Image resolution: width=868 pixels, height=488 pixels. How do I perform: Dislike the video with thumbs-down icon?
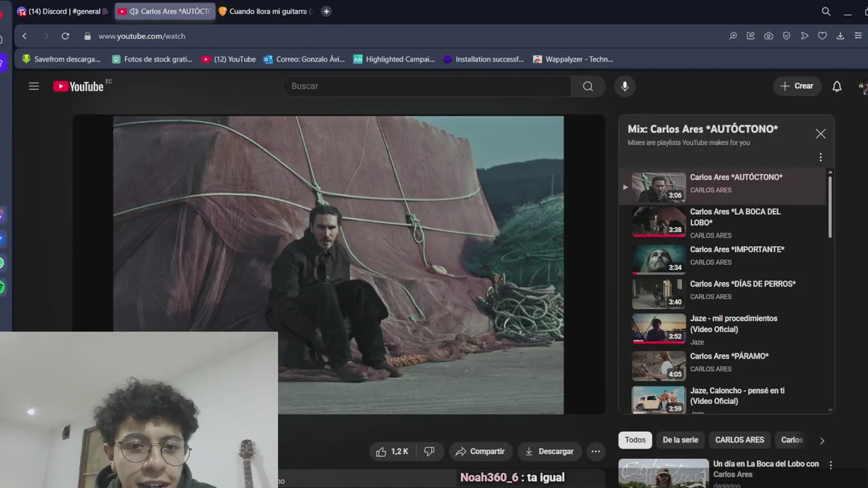point(429,451)
